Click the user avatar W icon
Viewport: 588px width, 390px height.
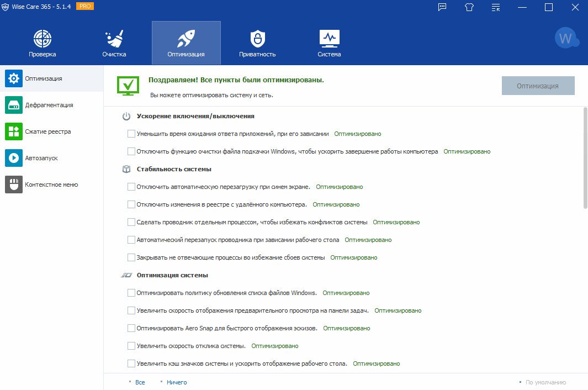tap(565, 39)
